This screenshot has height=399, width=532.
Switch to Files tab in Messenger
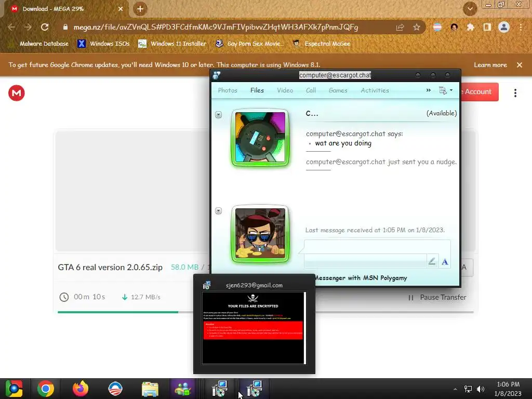click(x=257, y=90)
